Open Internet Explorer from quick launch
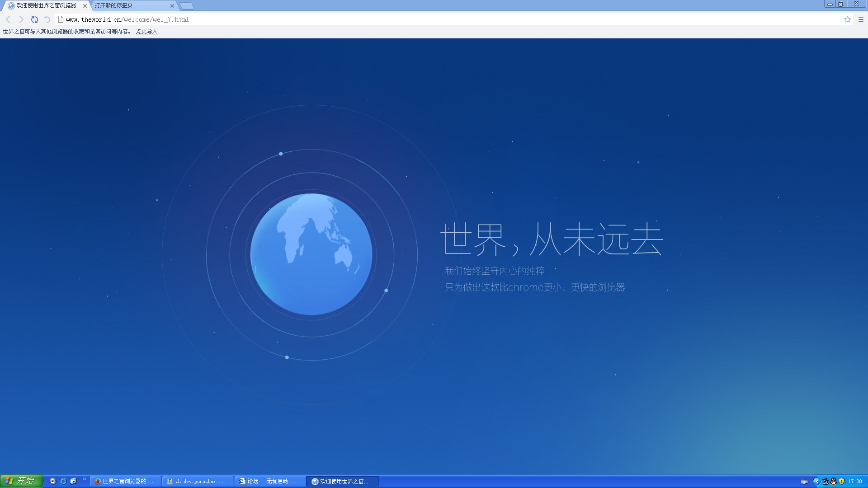868x488 pixels. point(63,481)
